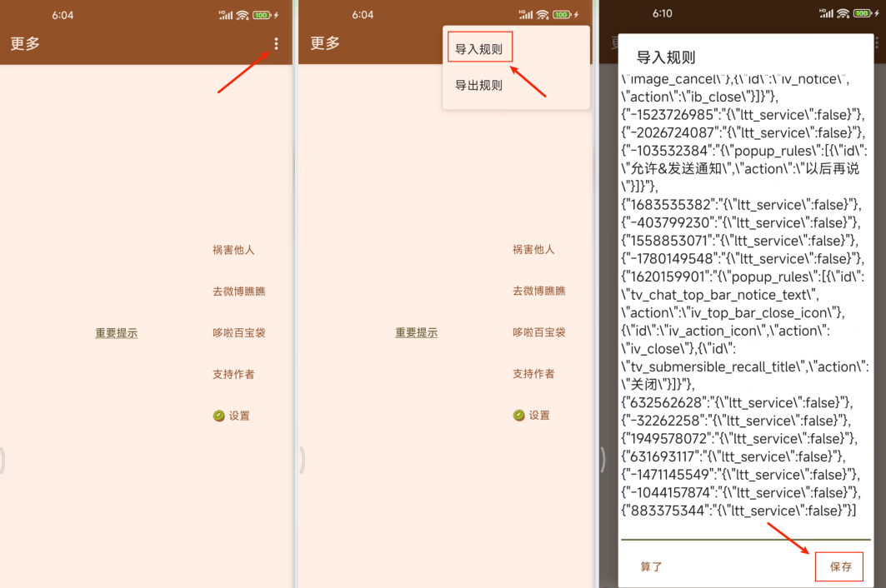Image resolution: width=886 pixels, height=588 pixels.
Task: Tap the Wi-Fi icon in middle screen status bar
Action: tap(542, 15)
